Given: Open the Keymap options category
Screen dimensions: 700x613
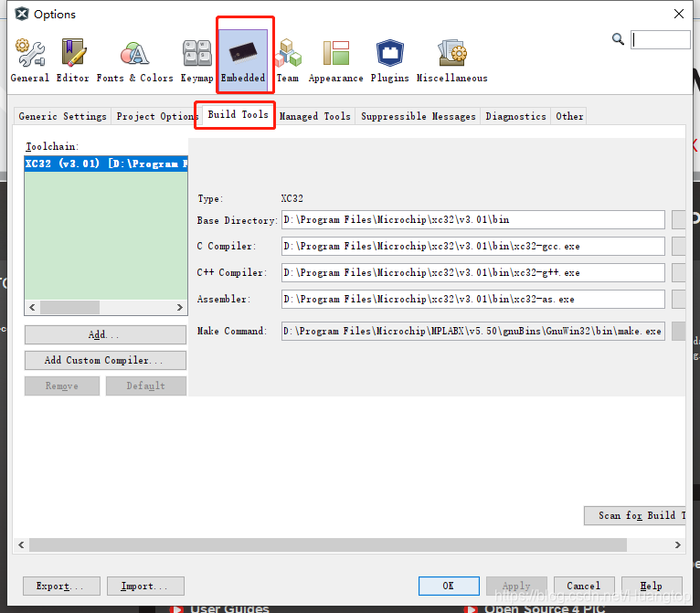Looking at the screenshot, I should pos(196,60).
